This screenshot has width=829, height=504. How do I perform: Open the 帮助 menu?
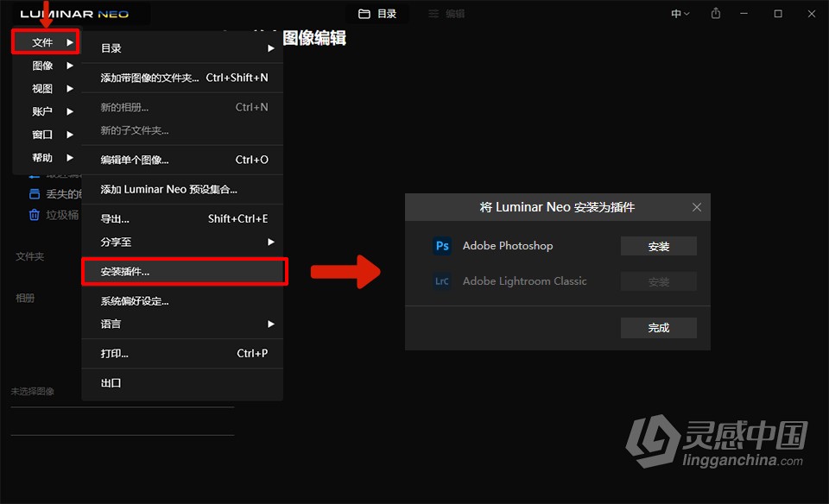46,157
